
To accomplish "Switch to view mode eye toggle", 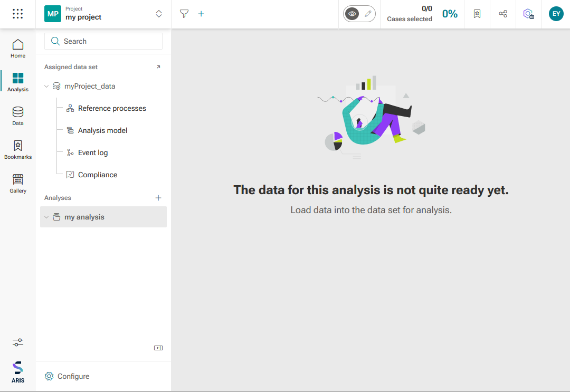I will tap(352, 14).
